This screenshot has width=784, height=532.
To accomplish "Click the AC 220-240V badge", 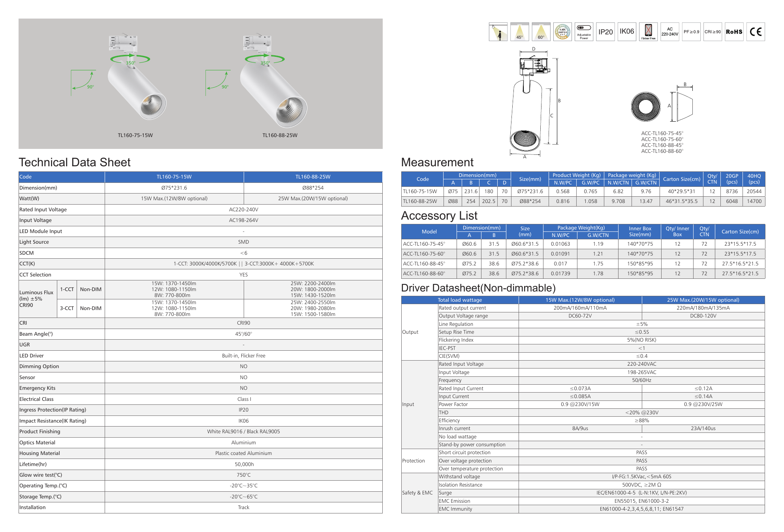I will point(670,32).
